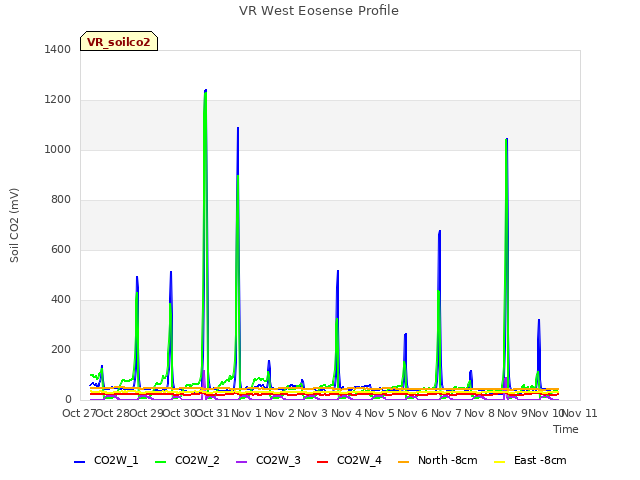The image size is (640, 480).
Task: Click the yellow East -8cm legend swatch
Action: click(x=500, y=462)
